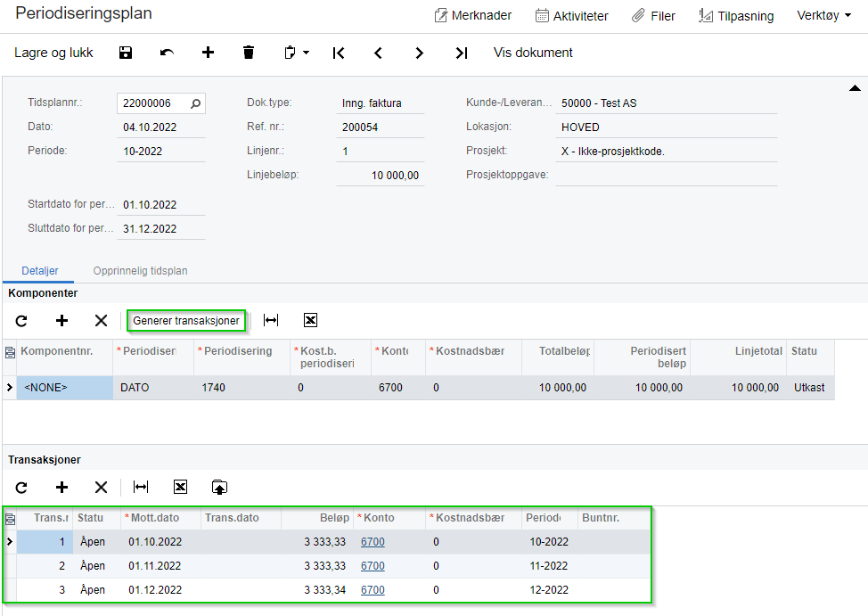Screen dimensions: 868x616
Task: Switch to the Detaljer tab
Action: (40, 271)
